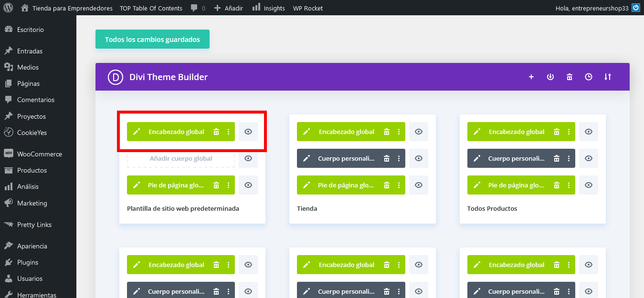Viewport: 644px width, 298px height.
Task: Open TOP Table Of Contents in admin bar
Action: tap(151, 8)
